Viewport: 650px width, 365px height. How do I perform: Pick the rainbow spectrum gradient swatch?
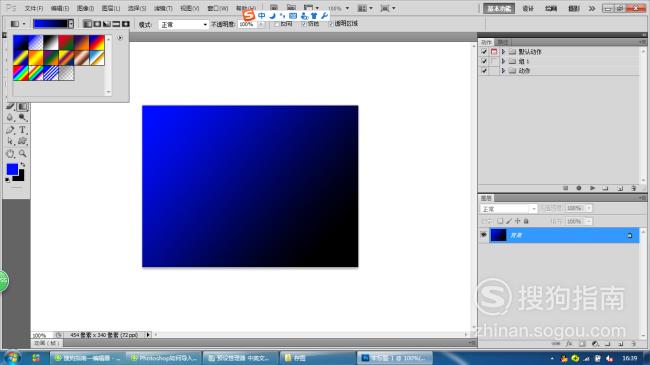20,73
